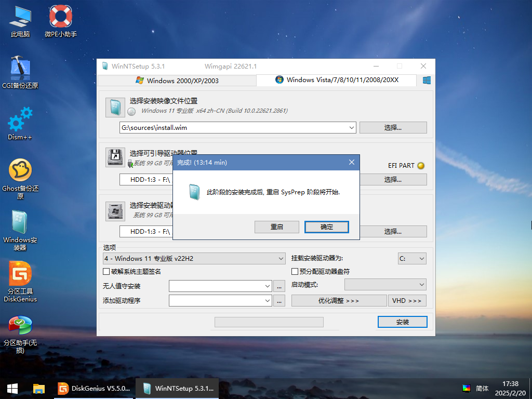Click the CD disc icon beside Windows 11 info
This screenshot has width=532, height=399.
tap(131, 111)
